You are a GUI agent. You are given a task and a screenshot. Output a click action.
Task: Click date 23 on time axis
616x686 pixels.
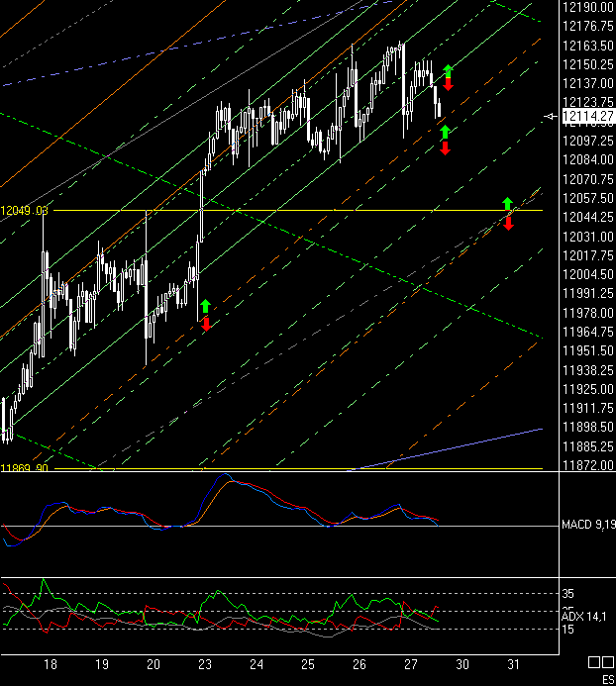pyautogui.click(x=205, y=664)
